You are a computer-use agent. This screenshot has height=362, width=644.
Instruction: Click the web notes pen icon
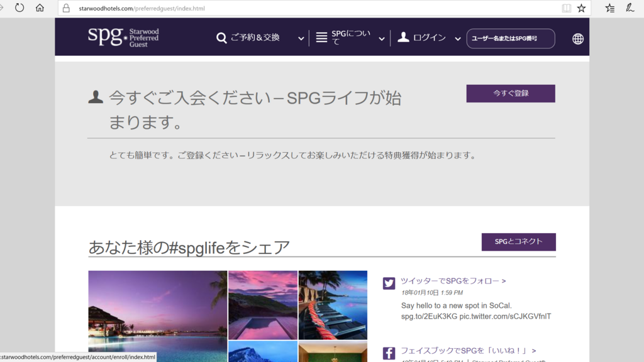point(630,8)
